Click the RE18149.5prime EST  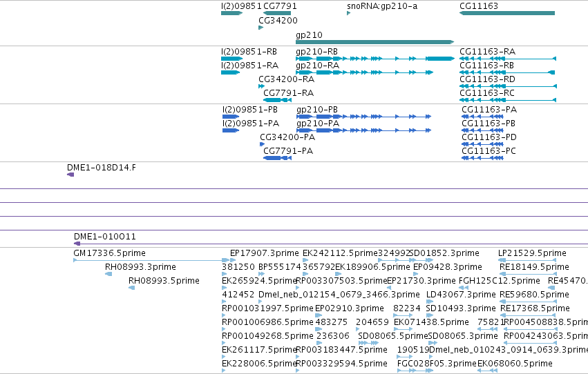[x=528, y=274]
